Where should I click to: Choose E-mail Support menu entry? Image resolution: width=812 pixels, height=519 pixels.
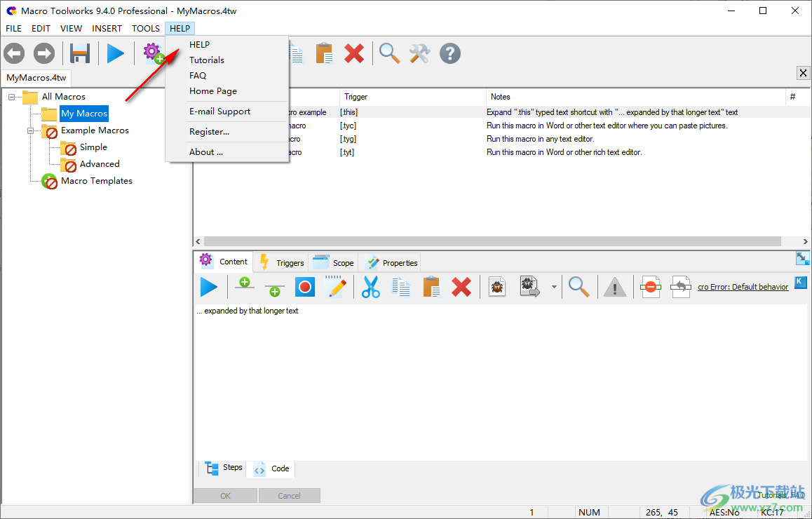click(226, 112)
